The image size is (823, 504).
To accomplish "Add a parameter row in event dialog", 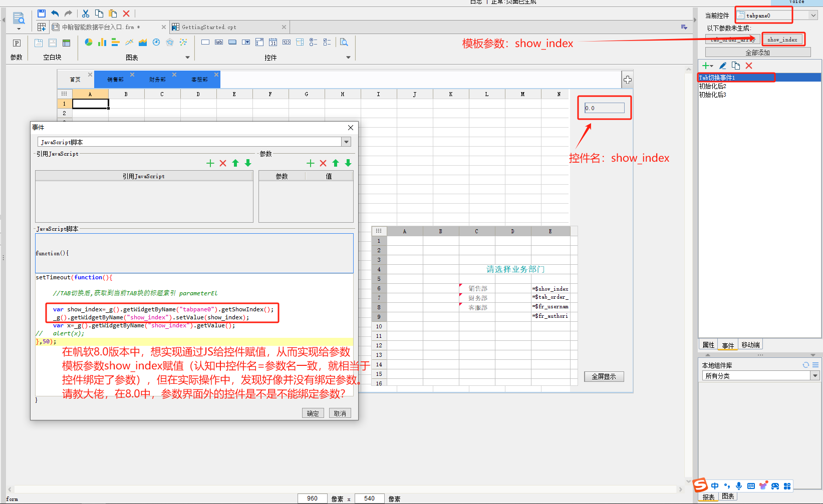I will [x=311, y=163].
